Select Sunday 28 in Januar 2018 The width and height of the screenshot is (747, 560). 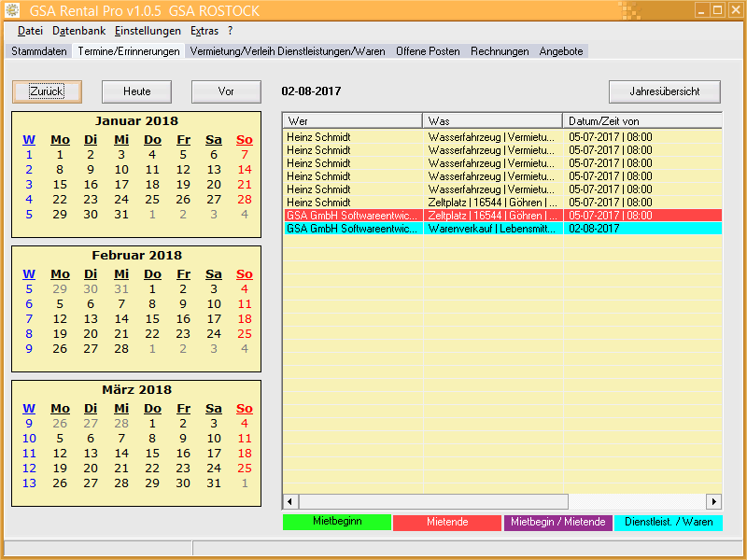point(245,200)
